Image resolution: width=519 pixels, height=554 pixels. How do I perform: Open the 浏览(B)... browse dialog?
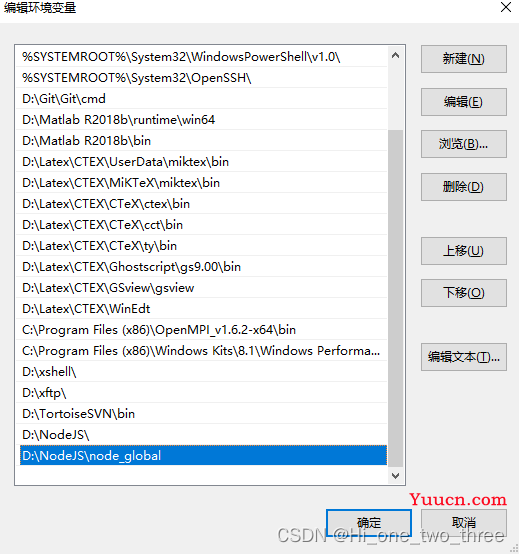464,144
